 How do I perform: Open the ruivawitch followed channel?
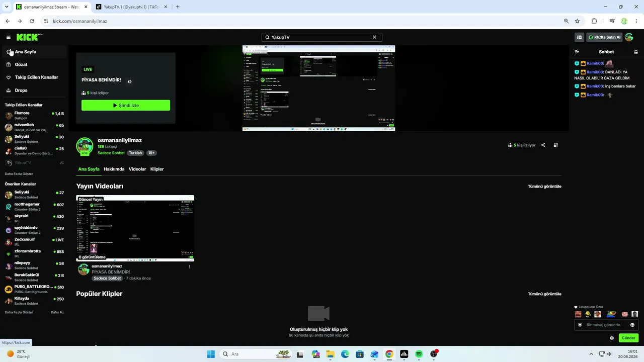tap(34, 127)
